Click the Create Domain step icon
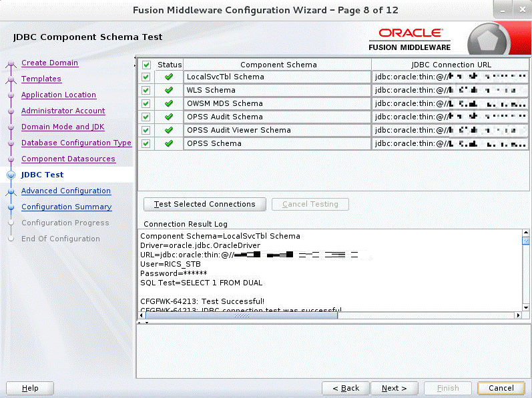The width and height of the screenshot is (532, 398). (x=11, y=63)
